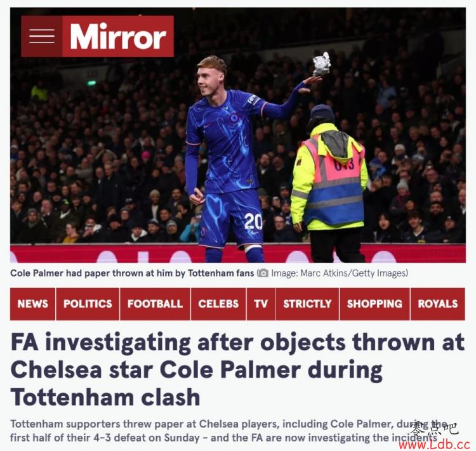Viewport: 476px width, 451px height.
Task: Click the article headline about FA investigating
Action: pyautogui.click(x=237, y=369)
